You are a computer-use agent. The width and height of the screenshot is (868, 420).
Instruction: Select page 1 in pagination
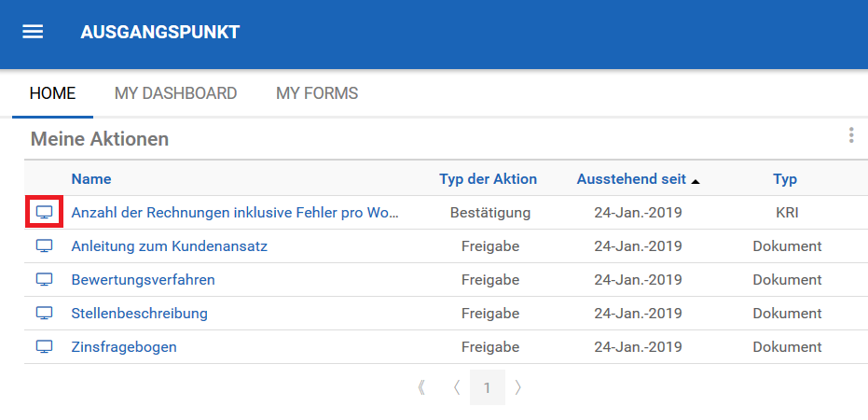[487, 387]
